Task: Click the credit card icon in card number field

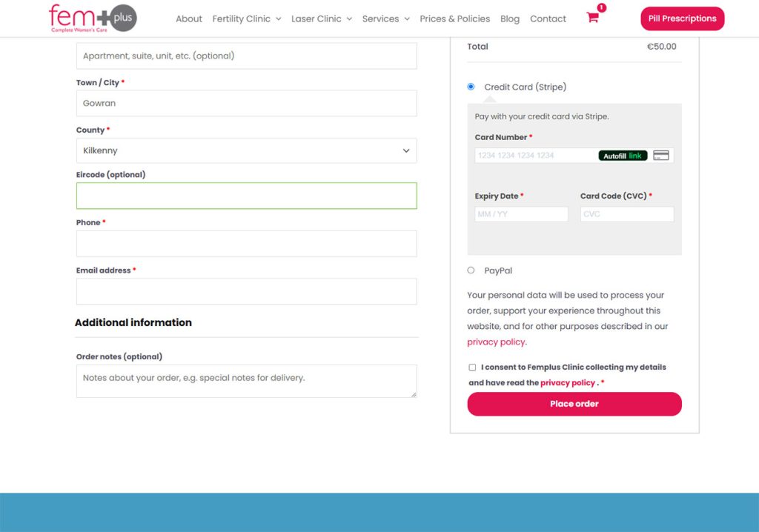Action: click(x=661, y=156)
